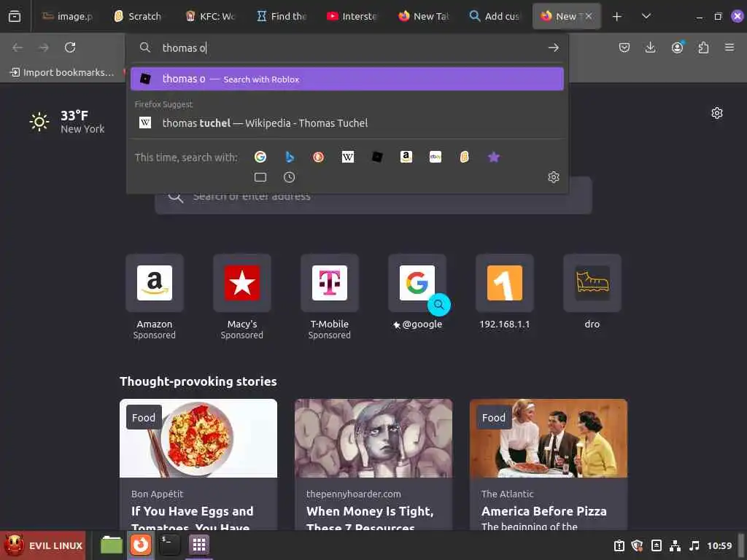This screenshot has width=747, height=560.
Task: Switch to the KFC tab
Action: [x=211, y=16]
